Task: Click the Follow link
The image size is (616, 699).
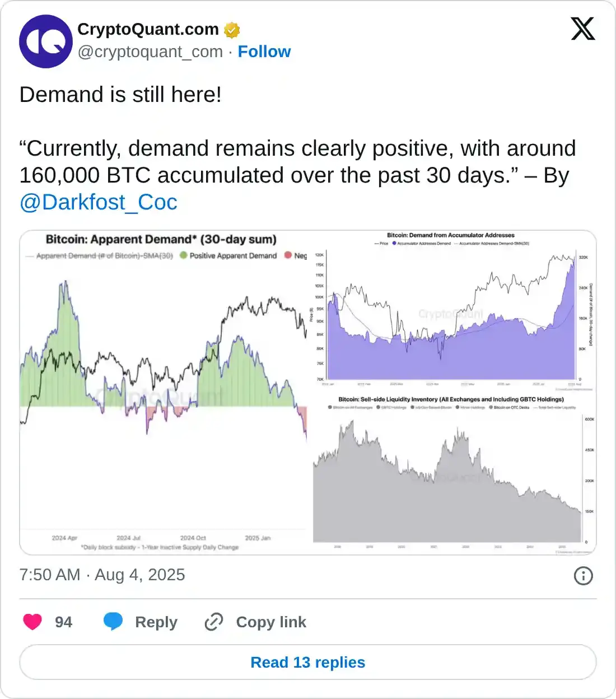Action: tap(265, 52)
